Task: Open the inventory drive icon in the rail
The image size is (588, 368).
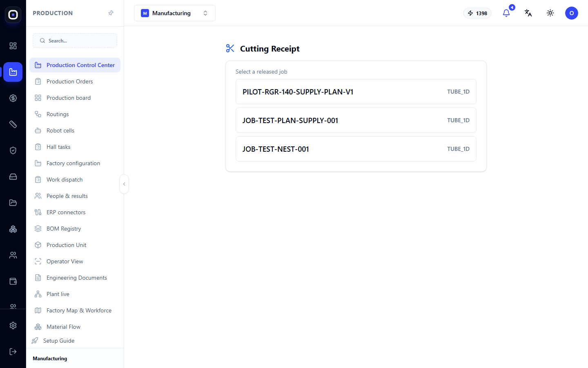Action: coord(13,177)
